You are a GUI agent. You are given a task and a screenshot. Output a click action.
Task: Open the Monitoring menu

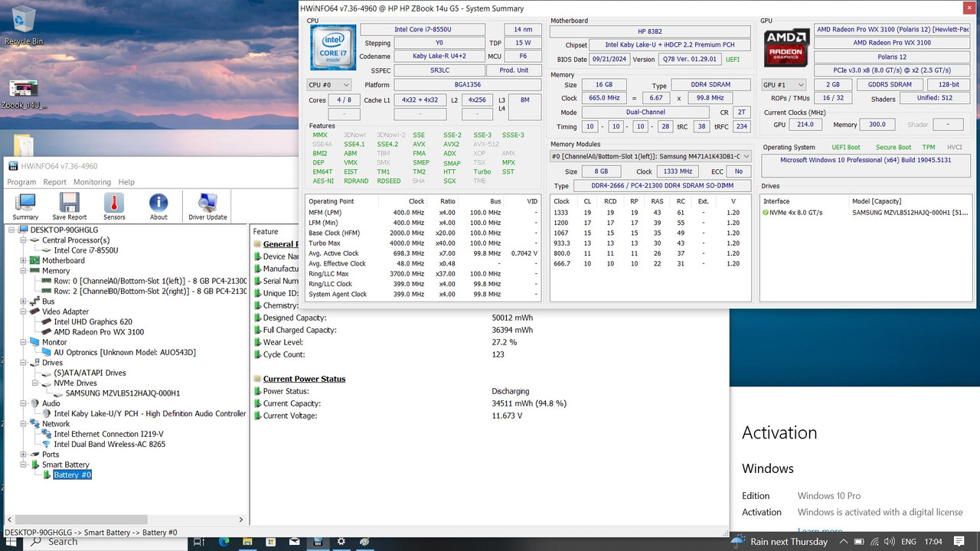click(x=93, y=182)
